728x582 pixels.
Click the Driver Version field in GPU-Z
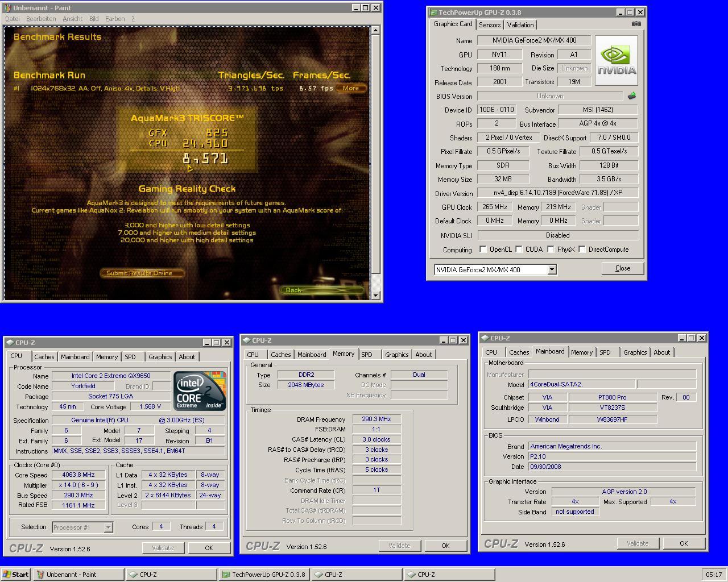pos(558,193)
